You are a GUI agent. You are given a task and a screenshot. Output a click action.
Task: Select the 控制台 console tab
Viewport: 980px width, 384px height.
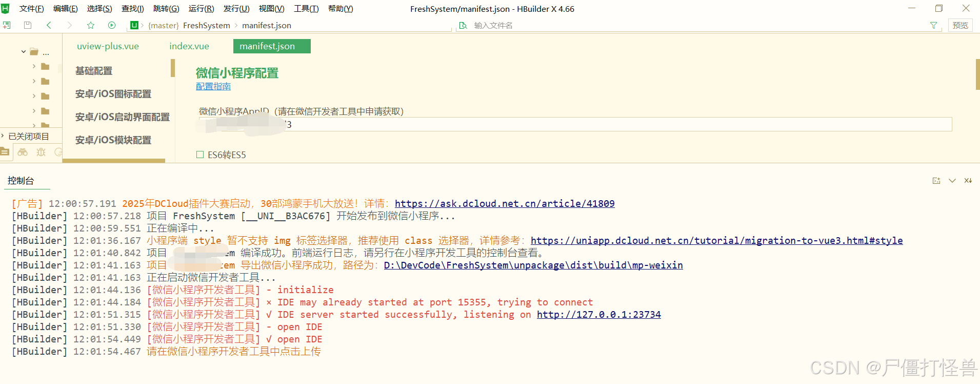[x=21, y=181]
